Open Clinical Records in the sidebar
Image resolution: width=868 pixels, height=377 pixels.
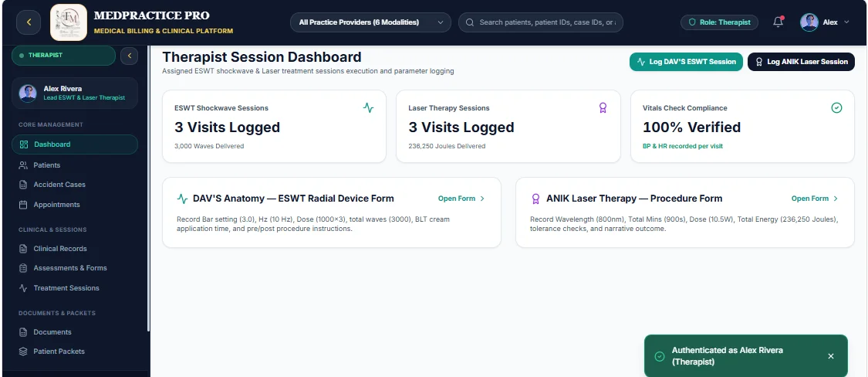(75, 249)
